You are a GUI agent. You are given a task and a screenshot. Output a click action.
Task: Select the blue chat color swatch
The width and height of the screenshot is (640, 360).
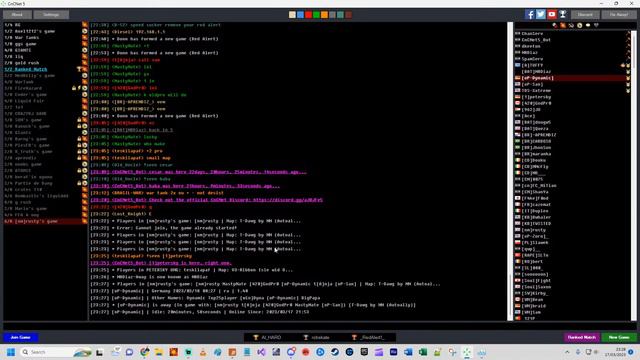(x=300, y=15)
